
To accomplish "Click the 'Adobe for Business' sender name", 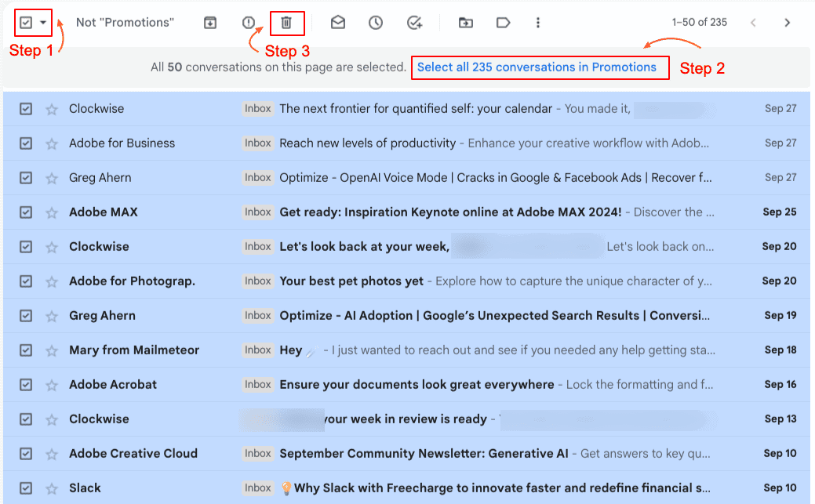I will pos(122,143).
